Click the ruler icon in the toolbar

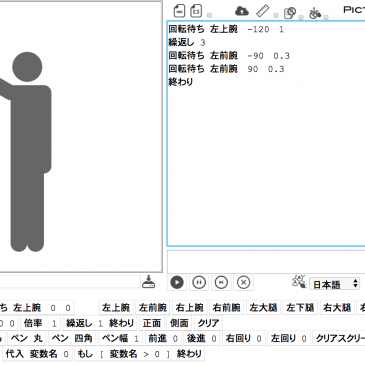pyautogui.click(x=262, y=11)
